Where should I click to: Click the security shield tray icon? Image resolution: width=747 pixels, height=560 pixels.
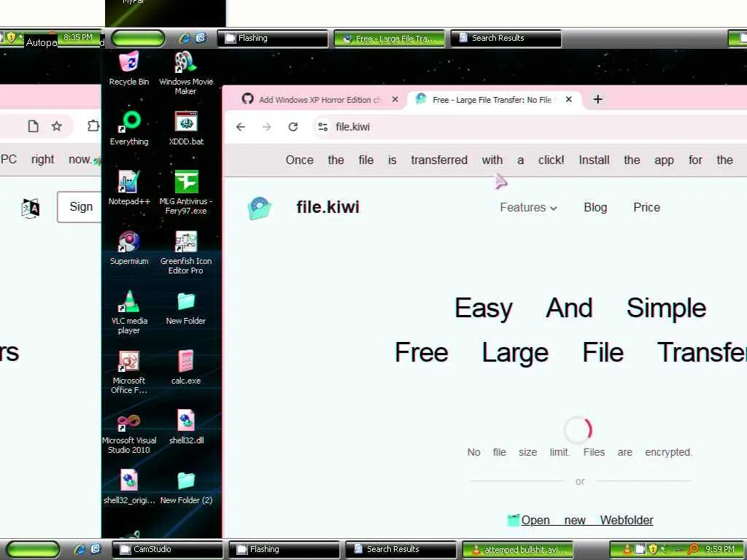(653, 549)
